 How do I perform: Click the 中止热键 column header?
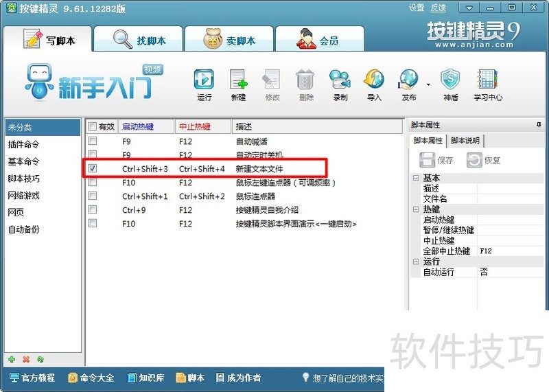[203, 126]
